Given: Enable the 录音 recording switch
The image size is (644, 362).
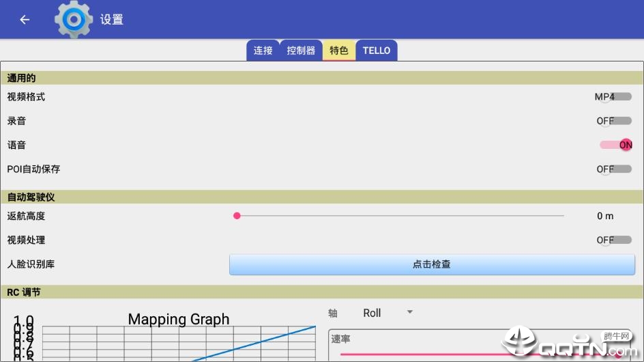Looking at the screenshot, I should pyautogui.click(x=614, y=121).
